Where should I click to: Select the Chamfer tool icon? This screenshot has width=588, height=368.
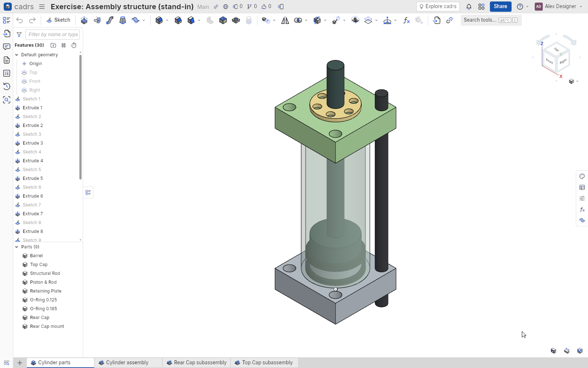point(178,20)
